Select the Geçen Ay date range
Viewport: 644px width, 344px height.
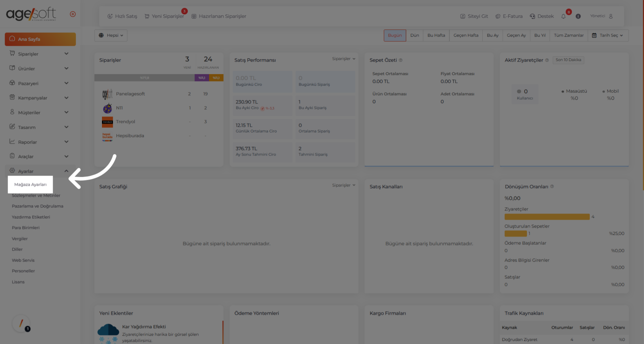tap(516, 36)
